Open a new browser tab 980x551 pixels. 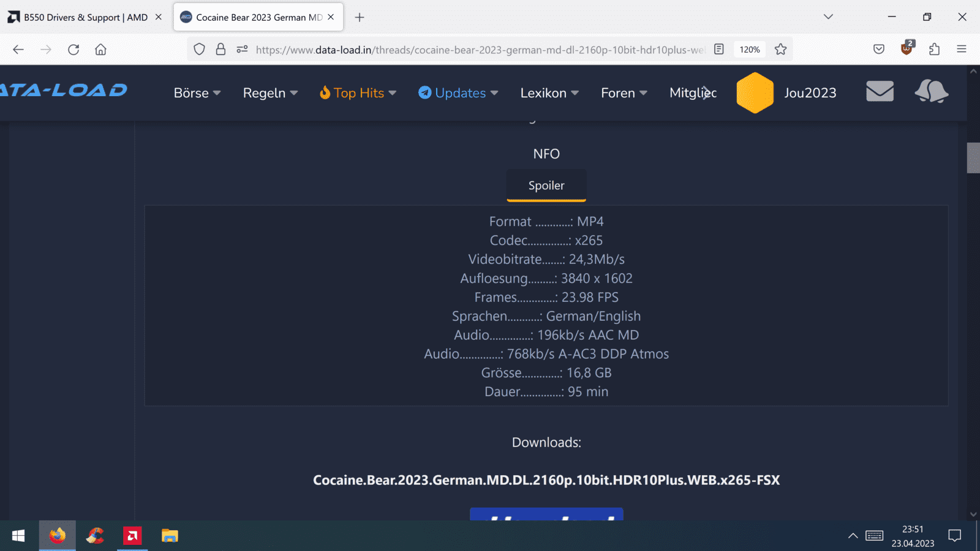[x=360, y=17]
